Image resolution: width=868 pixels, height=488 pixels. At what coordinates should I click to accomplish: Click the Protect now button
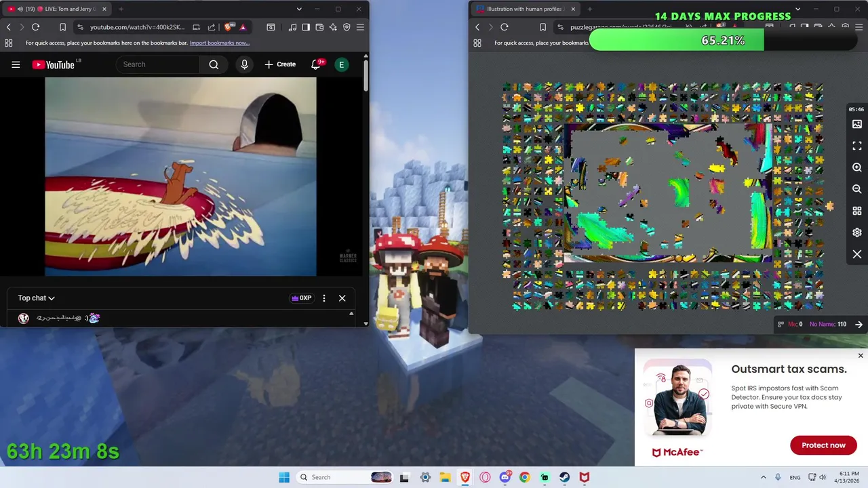(x=823, y=445)
